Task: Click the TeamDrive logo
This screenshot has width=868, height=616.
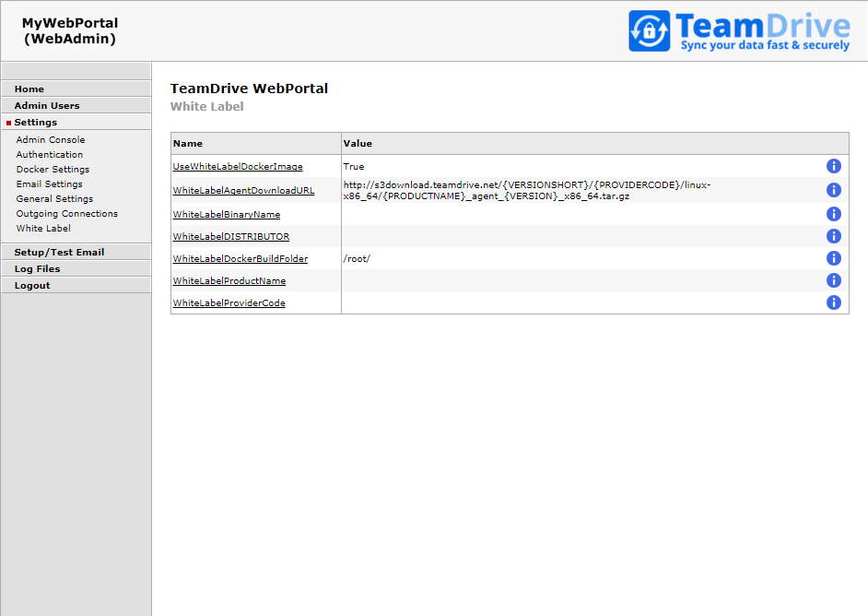Action: tap(739, 31)
